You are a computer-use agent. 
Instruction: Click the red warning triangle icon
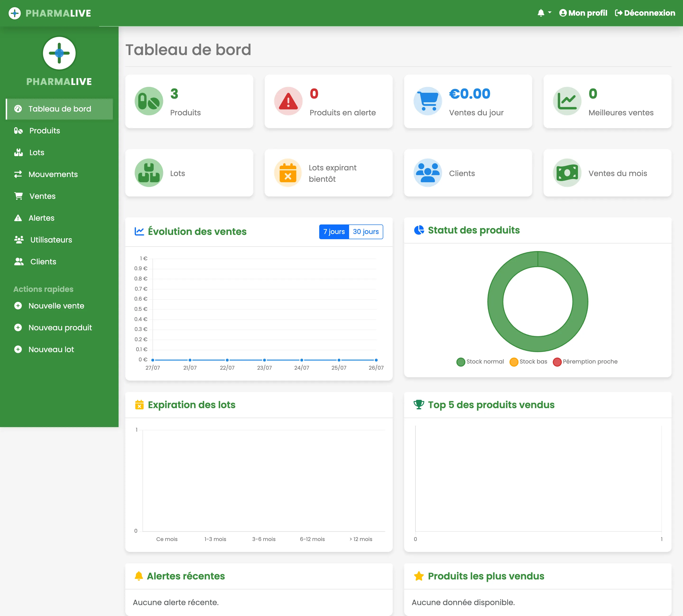point(288,101)
